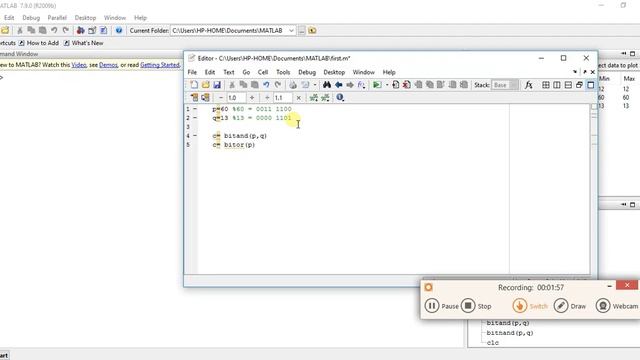Save first.m with the floppy disk icon

point(217,85)
